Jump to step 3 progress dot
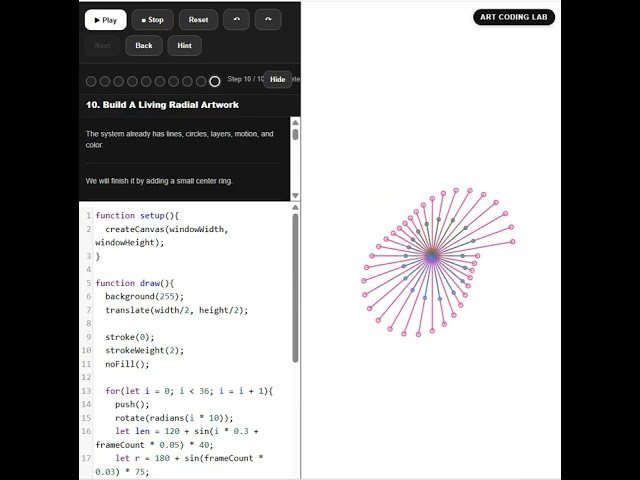Image resolution: width=640 pixels, height=480 pixels. point(118,81)
